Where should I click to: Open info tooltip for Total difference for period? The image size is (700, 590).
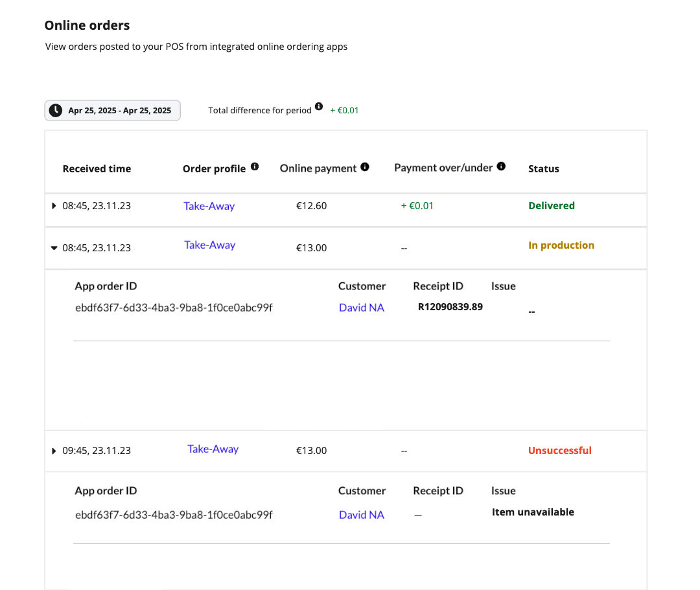(320, 107)
